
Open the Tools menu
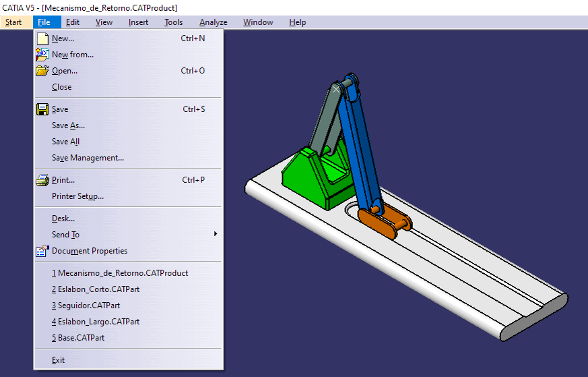pyautogui.click(x=173, y=22)
